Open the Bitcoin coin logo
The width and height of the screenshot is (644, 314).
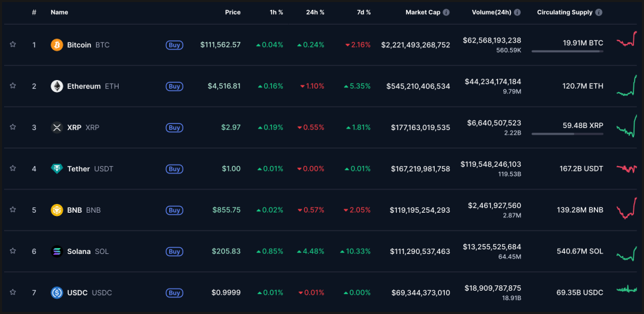(57, 45)
